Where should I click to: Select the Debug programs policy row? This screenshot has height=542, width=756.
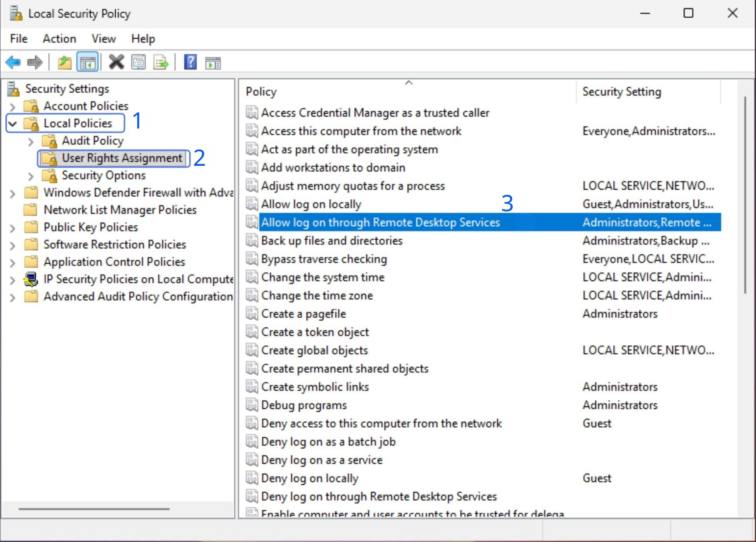[x=304, y=405]
